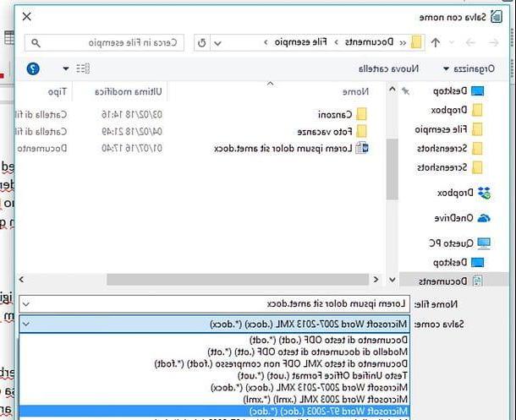Screen dimensions: 516x420
Task: Select the Dropbox sync icon entry
Action: coord(464,193)
